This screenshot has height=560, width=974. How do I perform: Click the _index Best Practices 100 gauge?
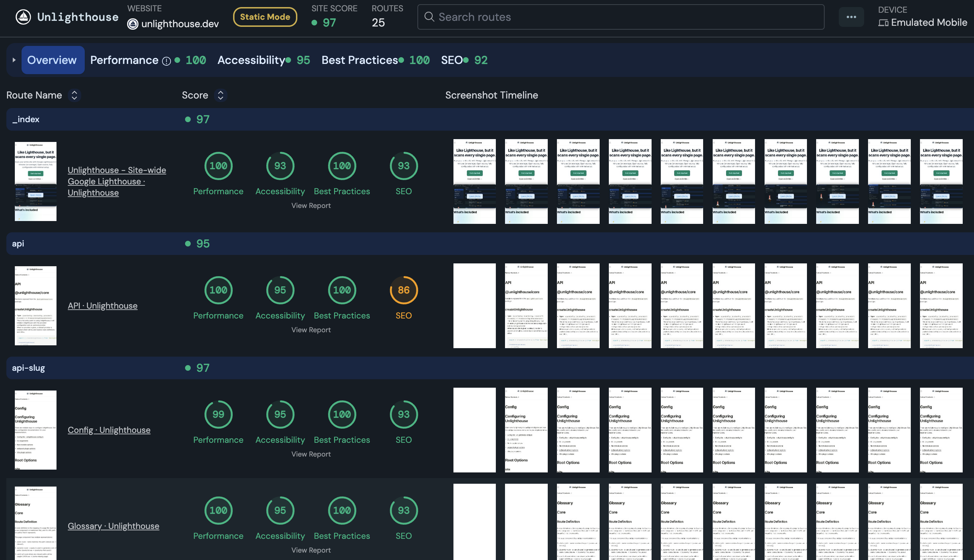click(342, 166)
